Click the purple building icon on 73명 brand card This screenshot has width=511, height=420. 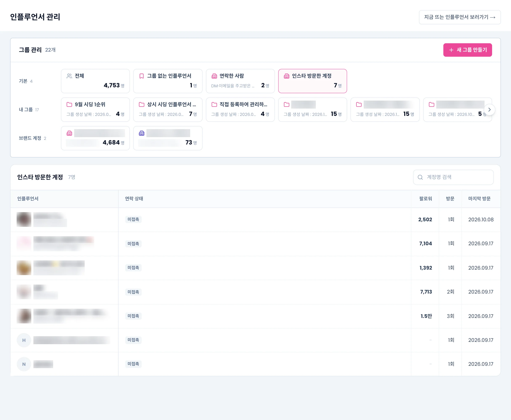click(142, 133)
